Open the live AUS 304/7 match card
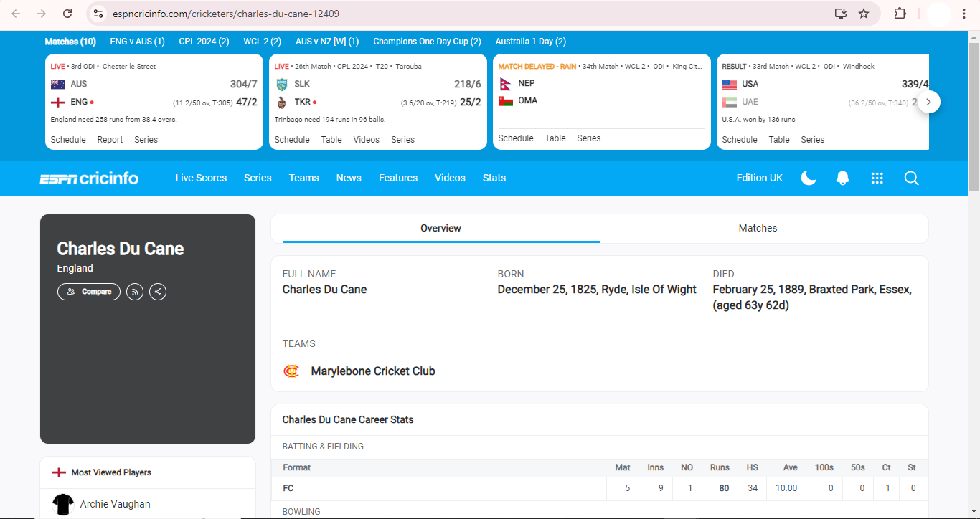 pyautogui.click(x=154, y=102)
